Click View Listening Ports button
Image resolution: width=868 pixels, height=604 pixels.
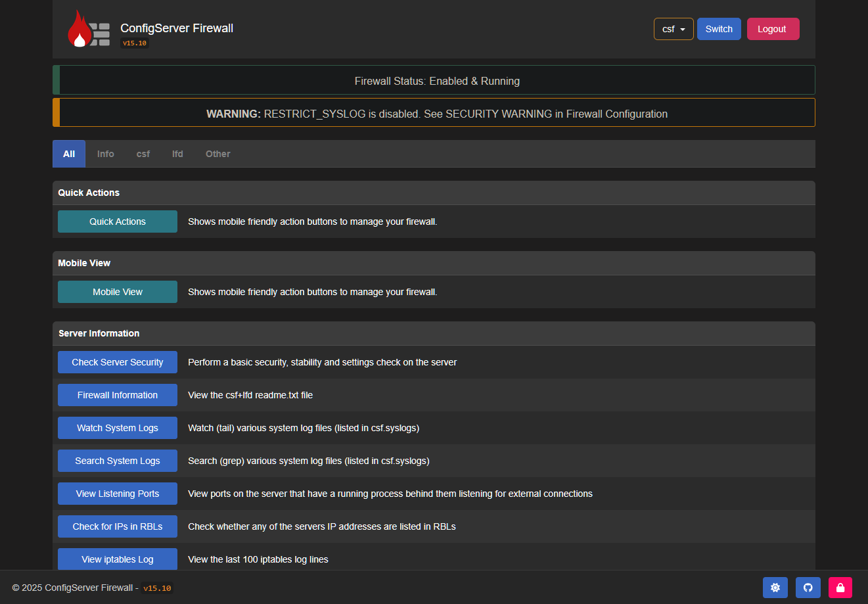click(118, 494)
